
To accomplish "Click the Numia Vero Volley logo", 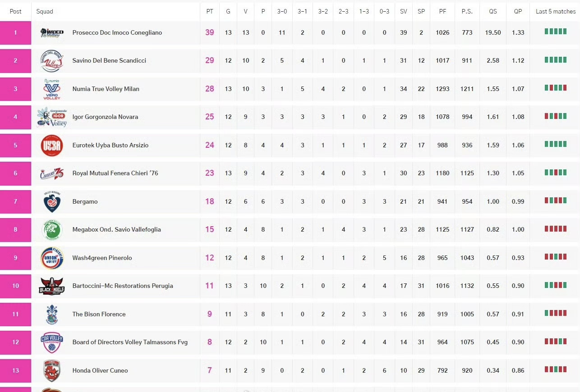I will (52, 89).
